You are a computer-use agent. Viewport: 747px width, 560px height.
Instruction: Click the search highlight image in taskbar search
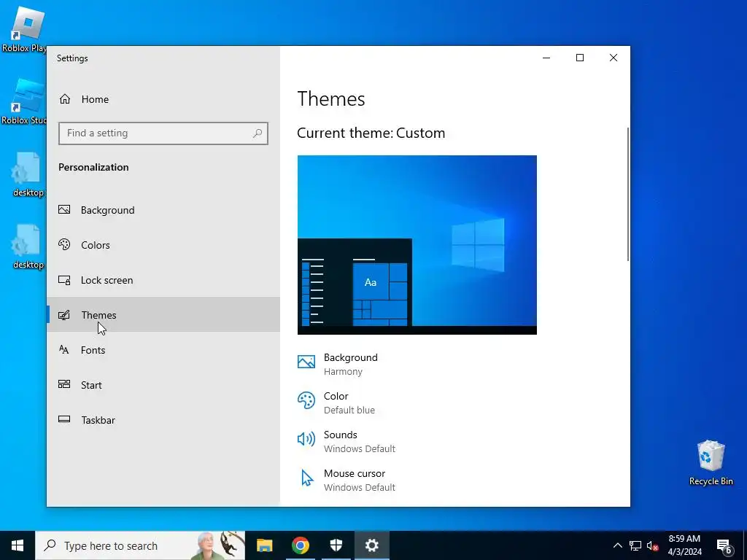click(217, 545)
